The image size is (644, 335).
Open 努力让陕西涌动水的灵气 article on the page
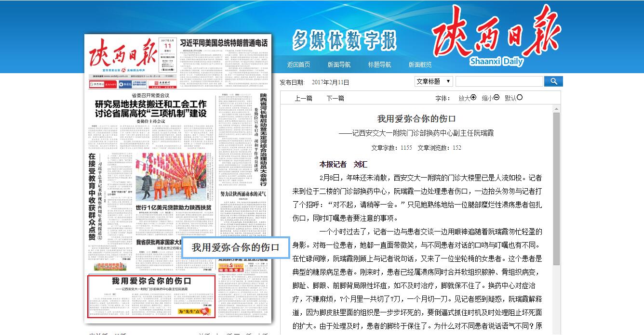(x=243, y=194)
